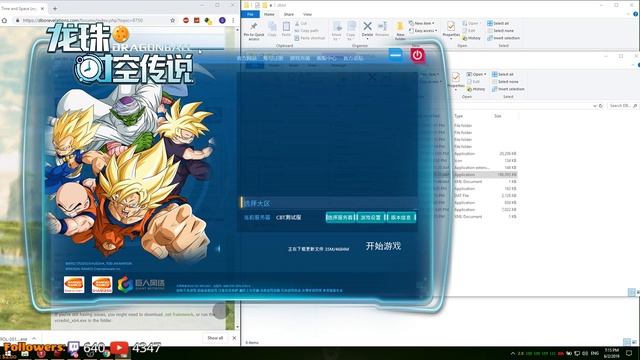Open the View tab in the top Explorer window

click(x=307, y=14)
